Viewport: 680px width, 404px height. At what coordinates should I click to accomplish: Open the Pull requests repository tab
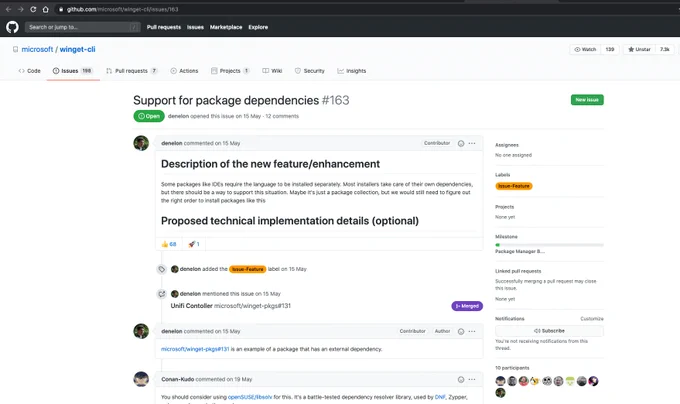pyautogui.click(x=131, y=71)
